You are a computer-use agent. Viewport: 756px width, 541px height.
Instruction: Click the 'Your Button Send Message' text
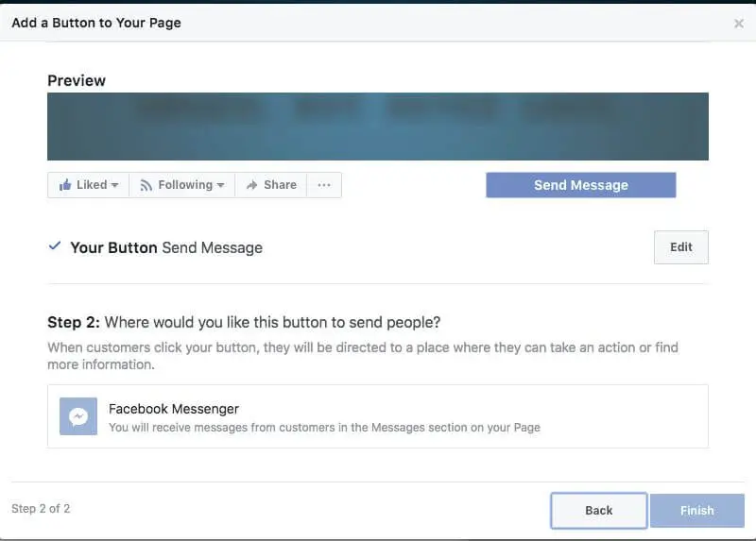tap(166, 247)
